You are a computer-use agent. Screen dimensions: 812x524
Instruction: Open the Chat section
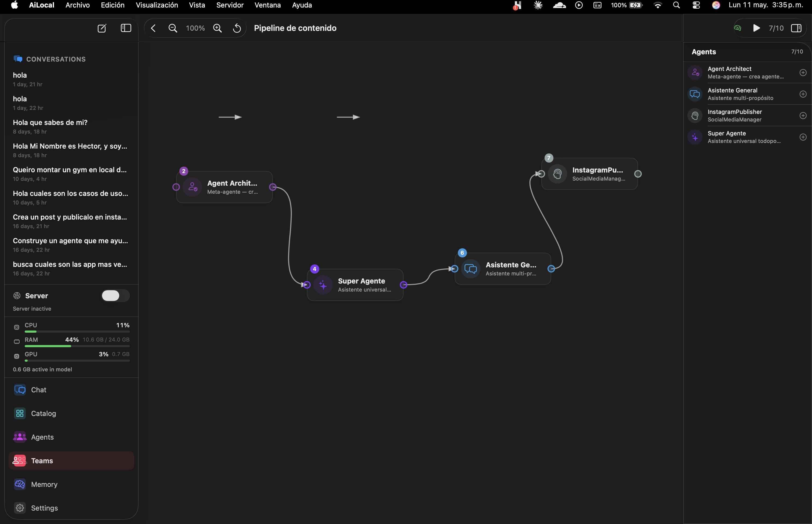point(71,390)
